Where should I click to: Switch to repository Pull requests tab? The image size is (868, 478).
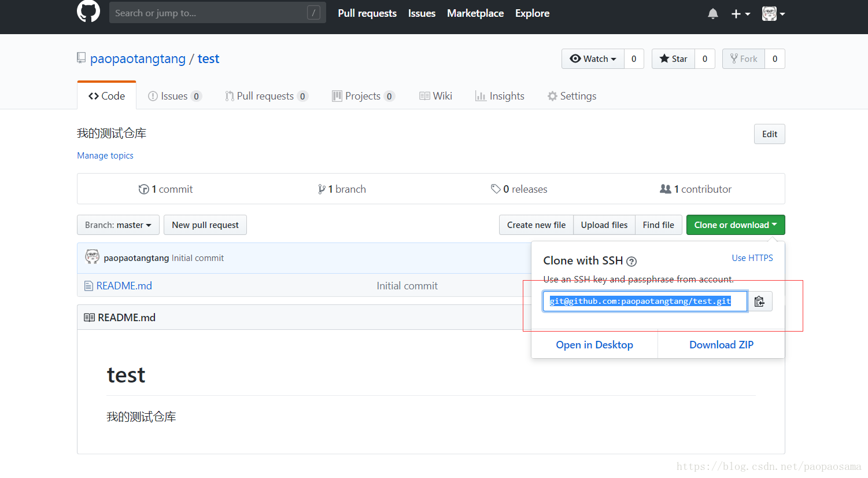[x=267, y=96]
